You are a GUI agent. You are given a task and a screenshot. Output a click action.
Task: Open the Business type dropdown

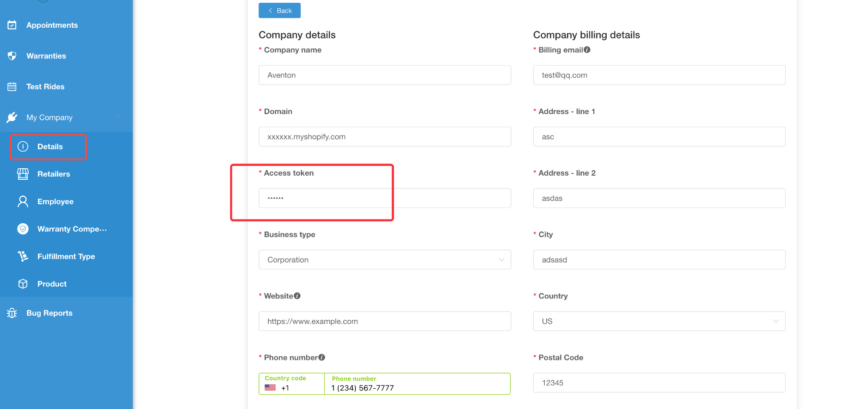coord(384,260)
